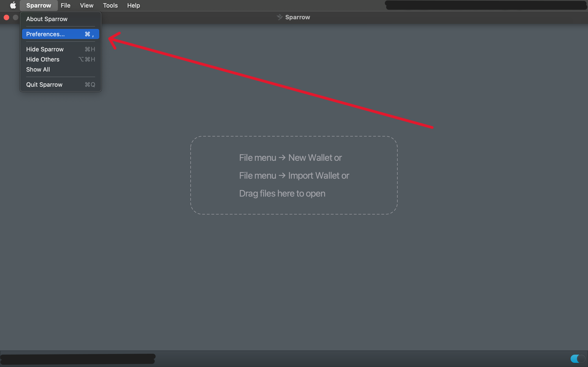Click Show All menu item
Image resolution: width=588 pixels, height=367 pixels.
tap(38, 70)
